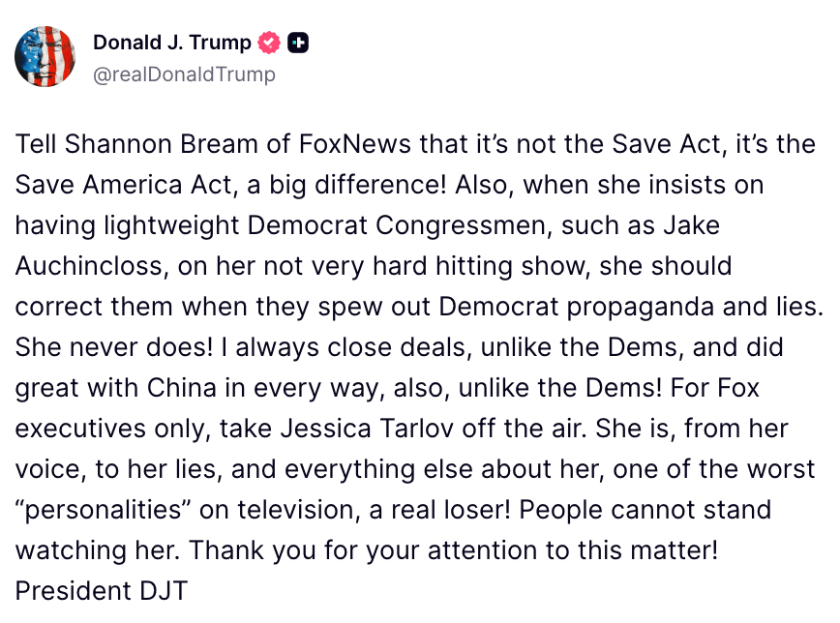
Task: Click "Thank you for your attention" sentence
Action: tap(453, 550)
